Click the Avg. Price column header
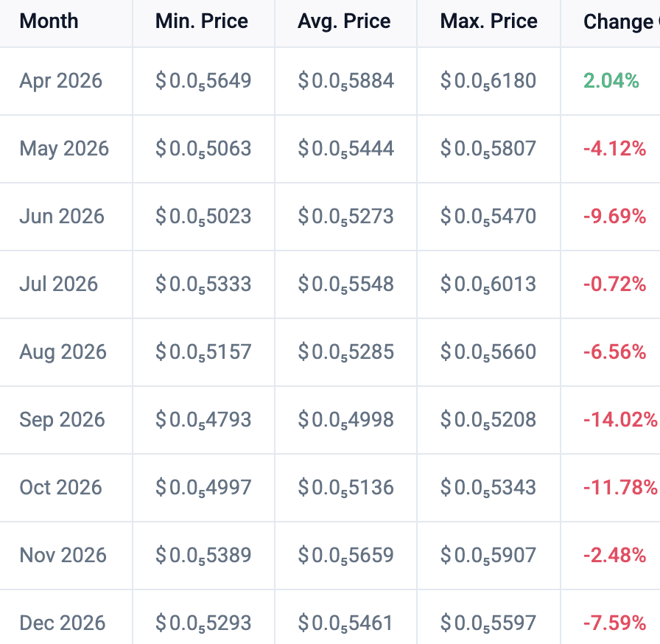 click(344, 21)
